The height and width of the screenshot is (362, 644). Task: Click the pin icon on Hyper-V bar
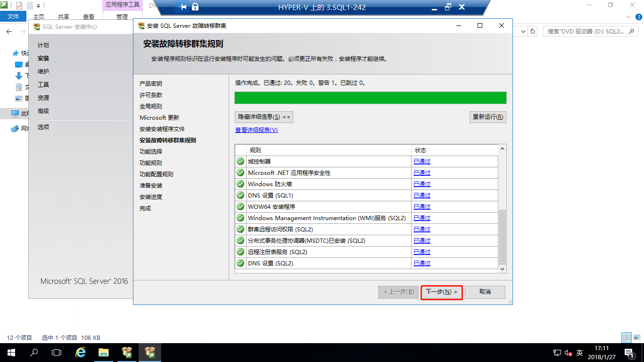point(183,7)
